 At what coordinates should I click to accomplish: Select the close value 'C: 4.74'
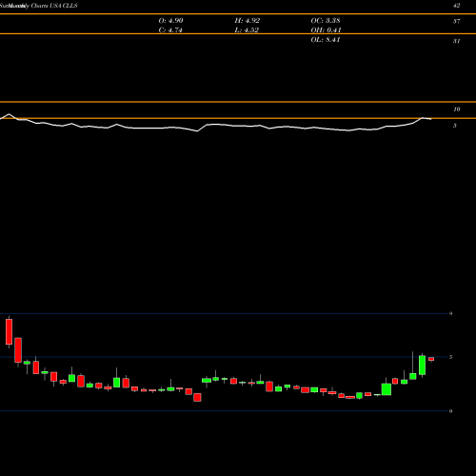(x=170, y=30)
